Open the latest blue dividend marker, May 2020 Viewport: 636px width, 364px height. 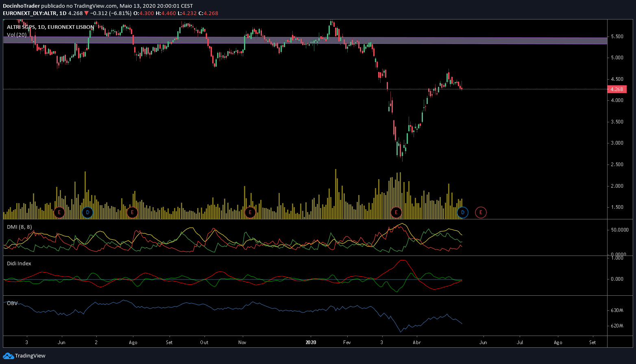pos(462,212)
